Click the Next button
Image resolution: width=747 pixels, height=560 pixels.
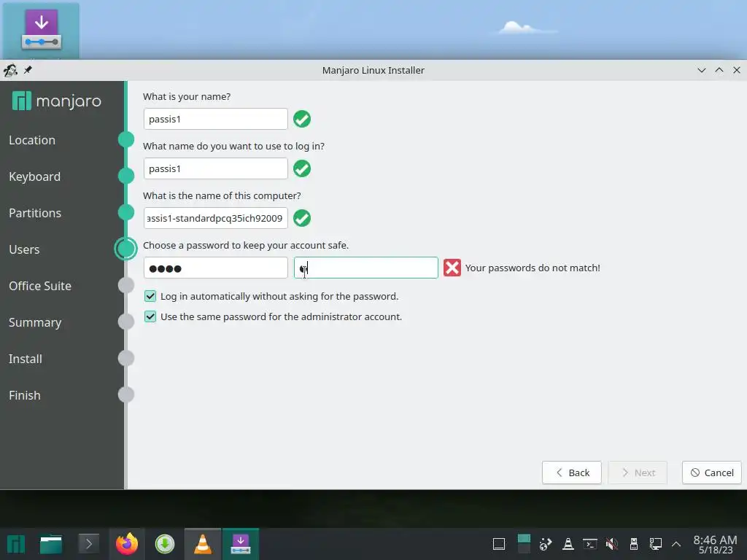pyautogui.click(x=638, y=472)
